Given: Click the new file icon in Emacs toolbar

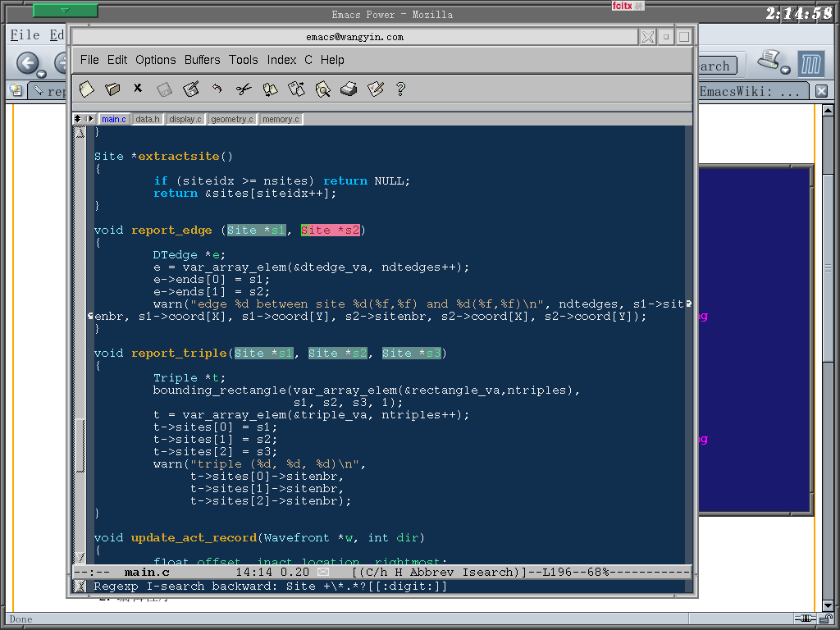Looking at the screenshot, I should pos(86,89).
